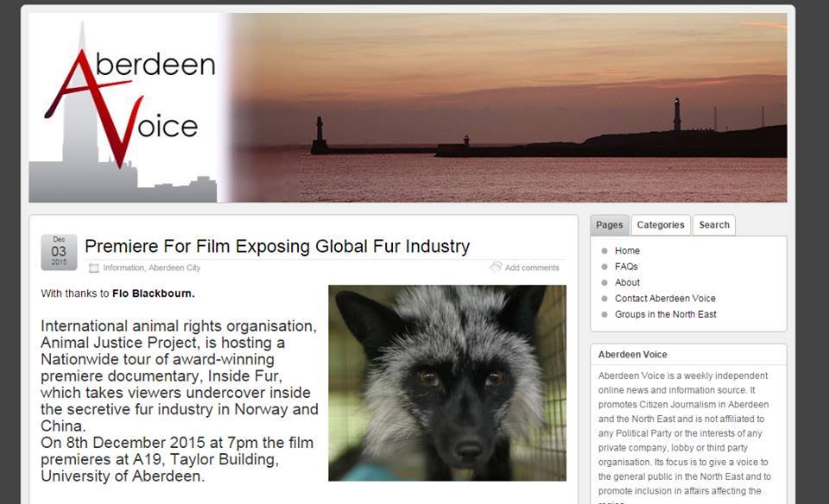Click the Dec 03 2015 date badge
This screenshot has width=829, height=504.
click(59, 251)
